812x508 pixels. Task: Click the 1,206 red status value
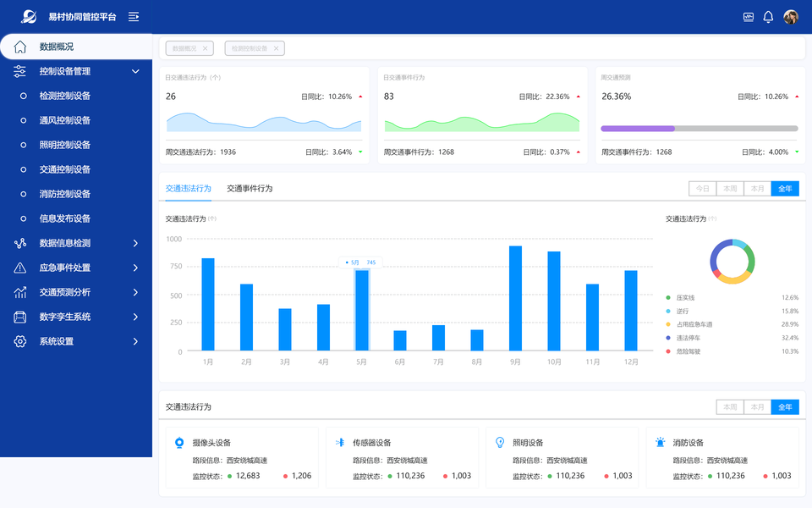pos(301,476)
